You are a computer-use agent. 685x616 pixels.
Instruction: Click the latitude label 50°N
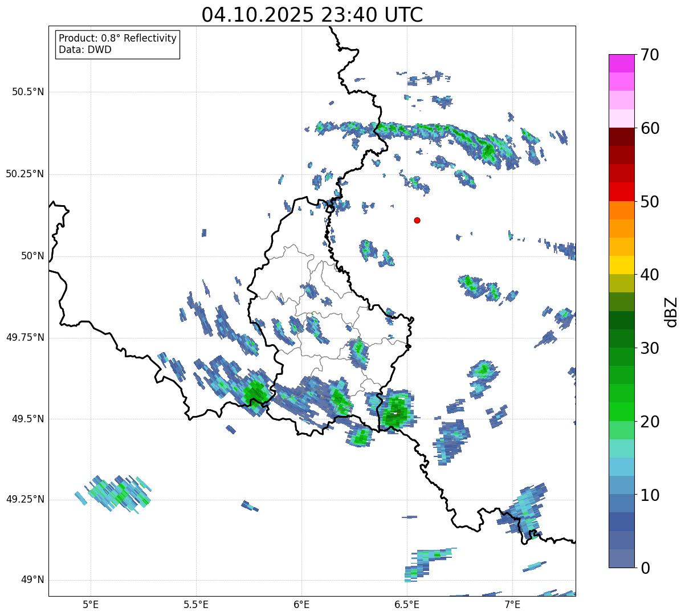pyautogui.click(x=32, y=256)
